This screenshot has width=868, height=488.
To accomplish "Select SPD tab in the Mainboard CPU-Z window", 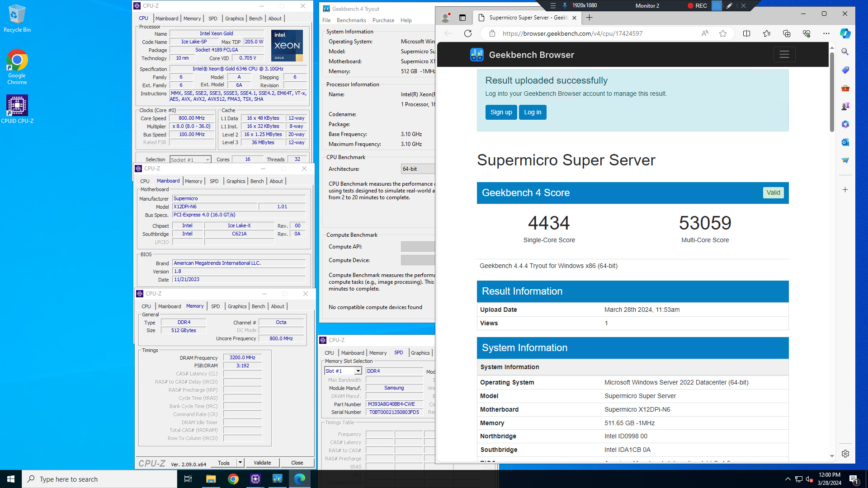I will click(214, 181).
